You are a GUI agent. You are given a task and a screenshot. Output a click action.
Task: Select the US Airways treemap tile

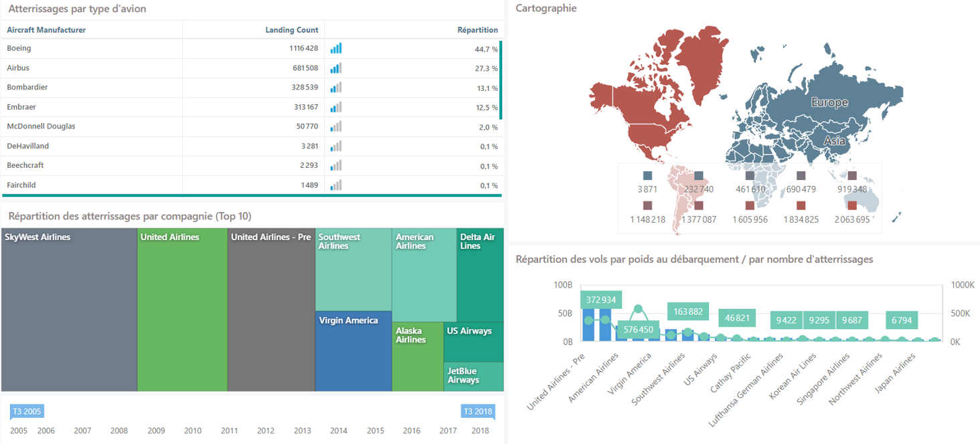click(x=474, y=342)
